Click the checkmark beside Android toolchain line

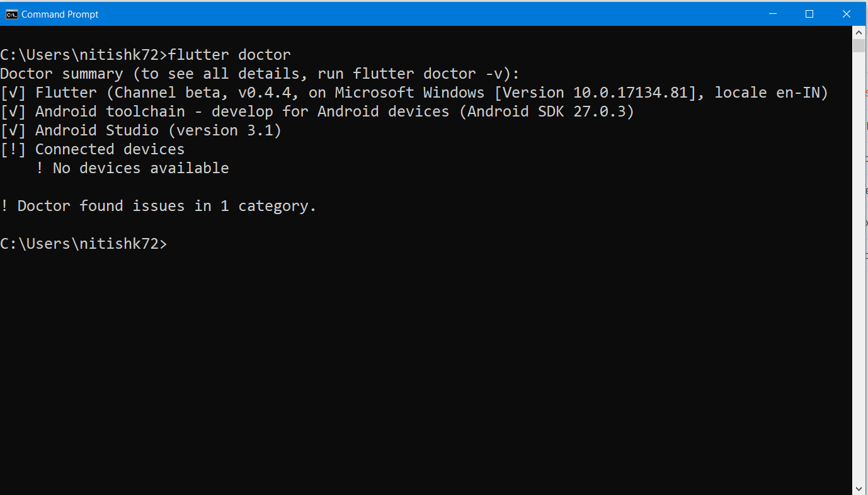[x=13, y=111]
